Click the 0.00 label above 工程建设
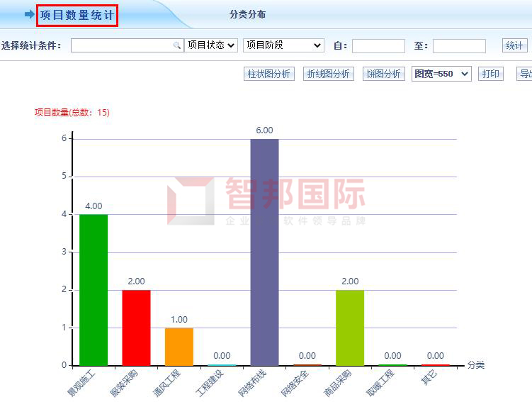The image size is (532, 402). click(222, 356)
